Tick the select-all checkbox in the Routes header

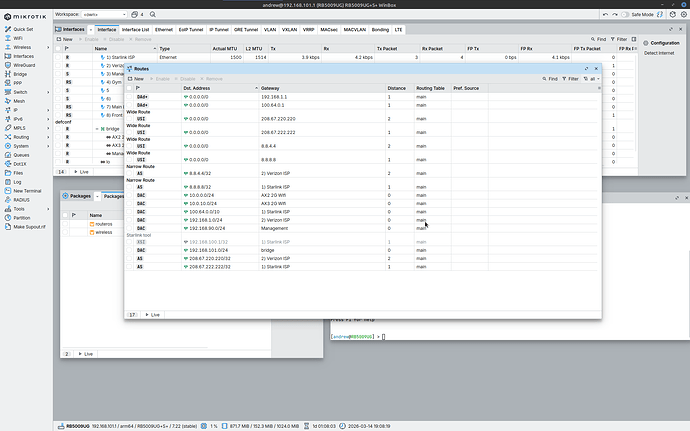coord(129,88)
